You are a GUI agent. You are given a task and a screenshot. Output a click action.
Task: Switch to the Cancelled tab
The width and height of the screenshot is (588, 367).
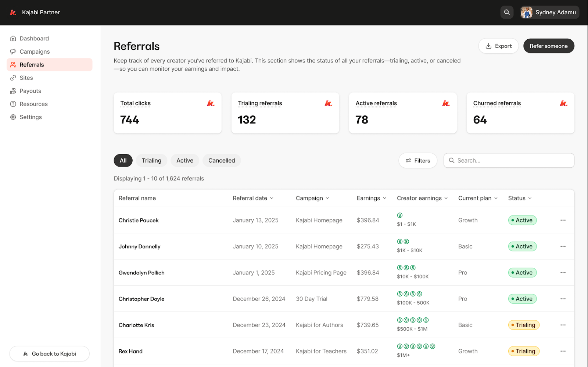[x=222, y=161]
